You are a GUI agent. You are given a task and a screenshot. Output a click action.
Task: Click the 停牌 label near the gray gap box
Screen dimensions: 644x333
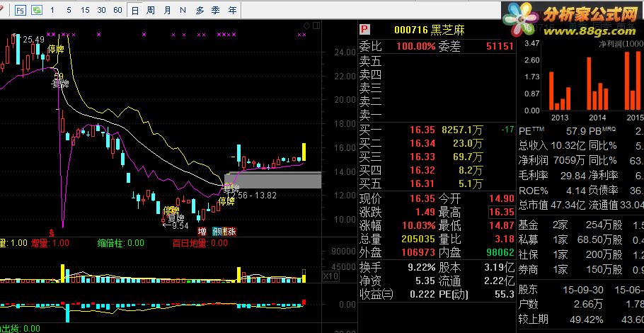click(x=226, y=201)
